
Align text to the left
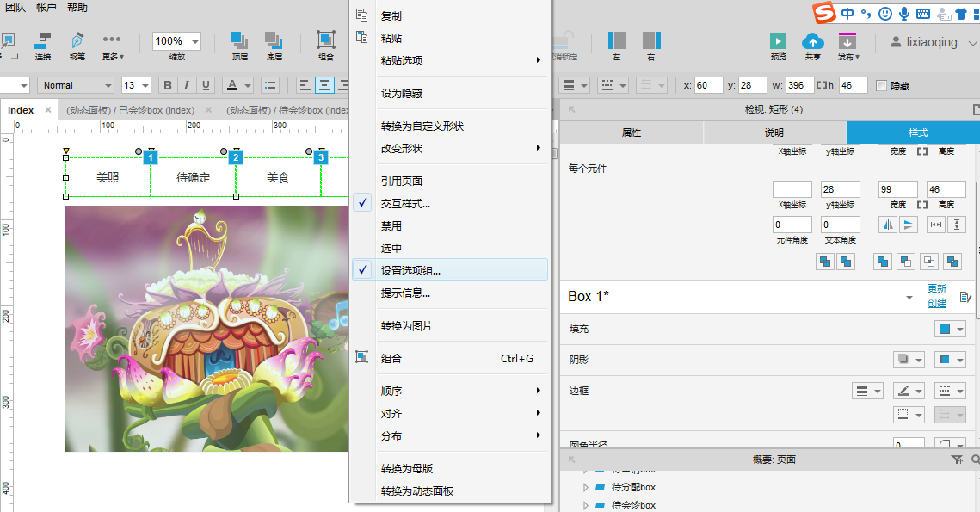[305, 85]
